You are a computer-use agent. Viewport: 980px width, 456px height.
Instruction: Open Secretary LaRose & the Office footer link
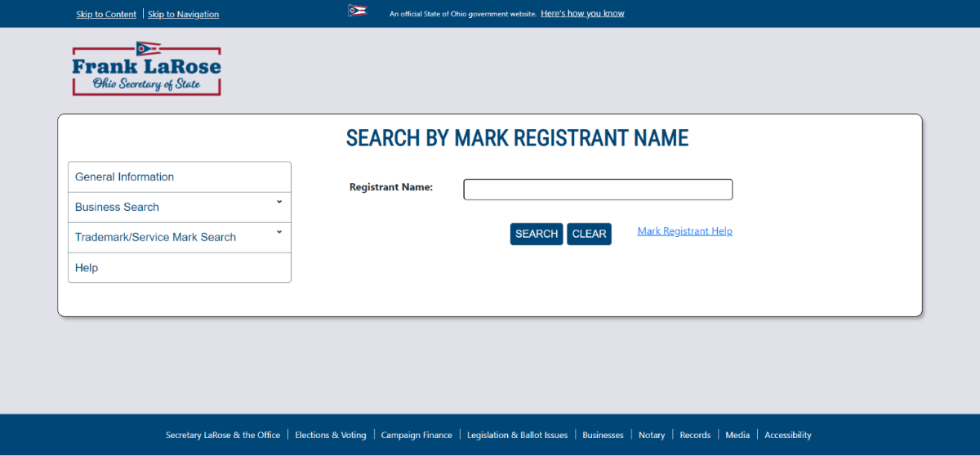tap(223, 435)
